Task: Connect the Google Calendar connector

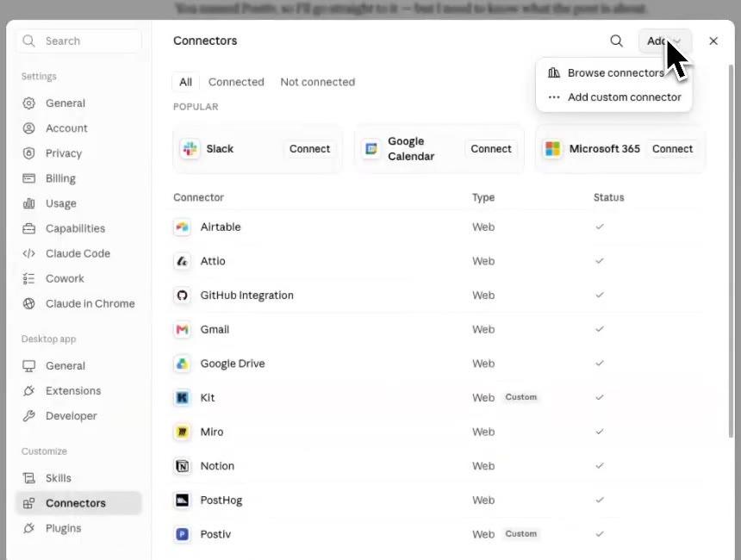Action: (x=491, y=149)
